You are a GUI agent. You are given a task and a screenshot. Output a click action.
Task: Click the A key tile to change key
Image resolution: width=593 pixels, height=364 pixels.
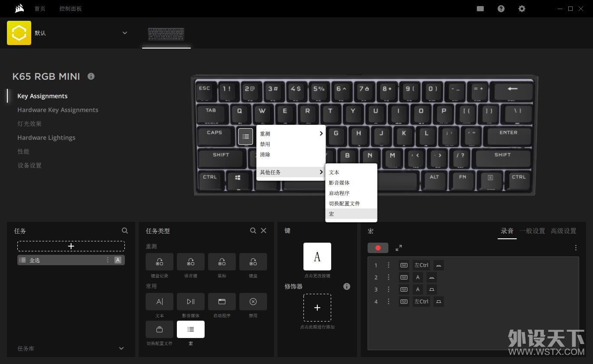(x=317, y=257)
